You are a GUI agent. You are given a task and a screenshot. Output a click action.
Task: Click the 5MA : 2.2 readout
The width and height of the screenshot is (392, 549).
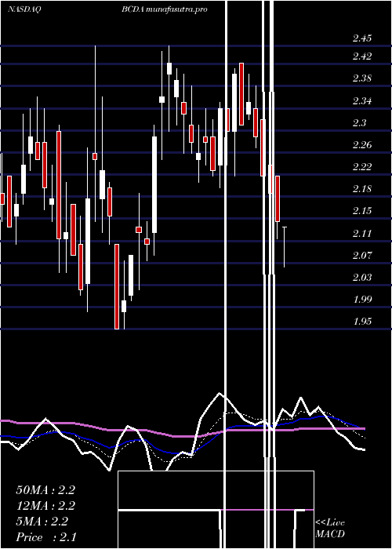click(42, 522)
